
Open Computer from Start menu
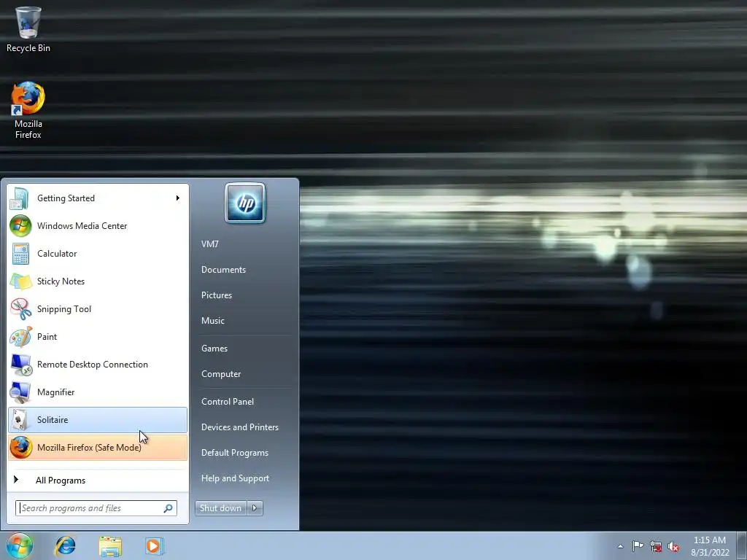pyautogui.click(x=221, y=374)
